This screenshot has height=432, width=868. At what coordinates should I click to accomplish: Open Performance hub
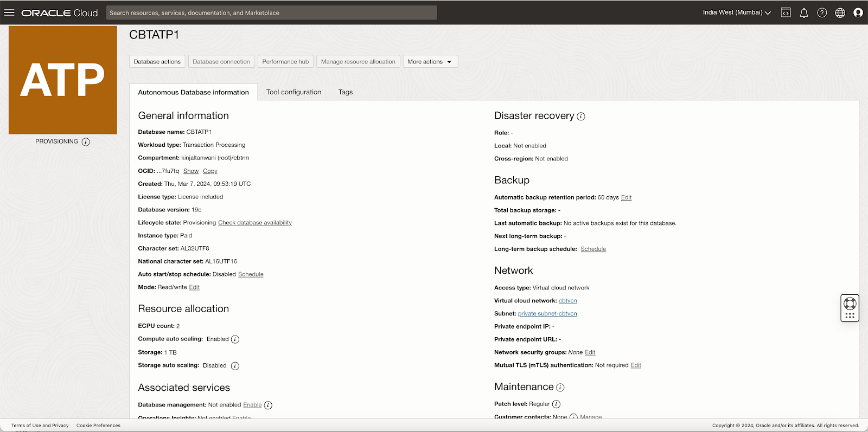pyautogui.click(x=285, y=62)
